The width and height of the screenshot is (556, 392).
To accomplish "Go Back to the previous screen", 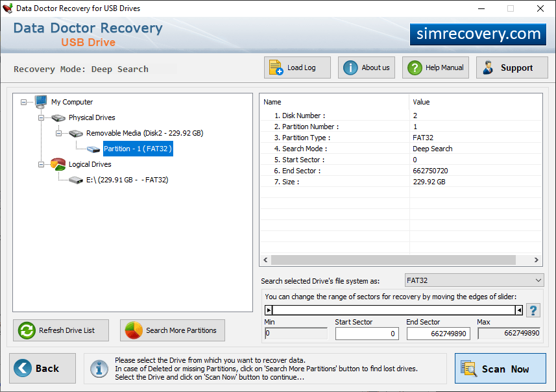I will click(x=43, y=368).
